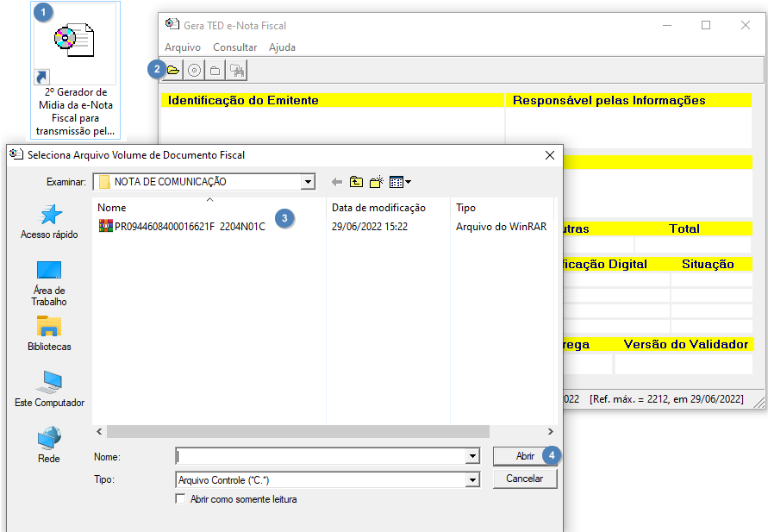Sort by the Nome column header
Viewport: 768px width, 532px height.
(x=209, y=208)
